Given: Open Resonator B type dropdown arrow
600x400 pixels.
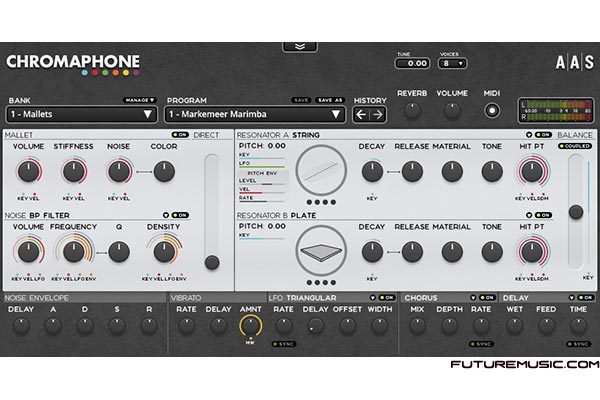Looking at the screenshot, I should click(x=529, y=215).
